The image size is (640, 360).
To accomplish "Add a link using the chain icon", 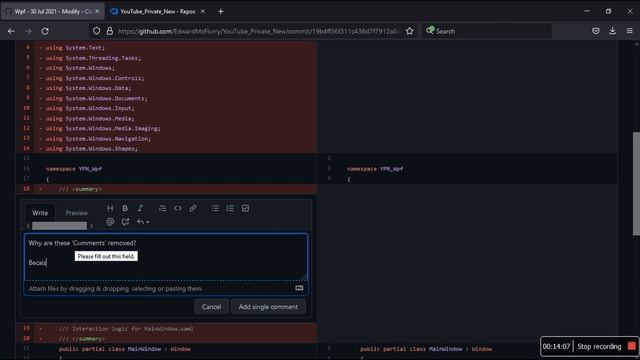I will coord(193,208).
